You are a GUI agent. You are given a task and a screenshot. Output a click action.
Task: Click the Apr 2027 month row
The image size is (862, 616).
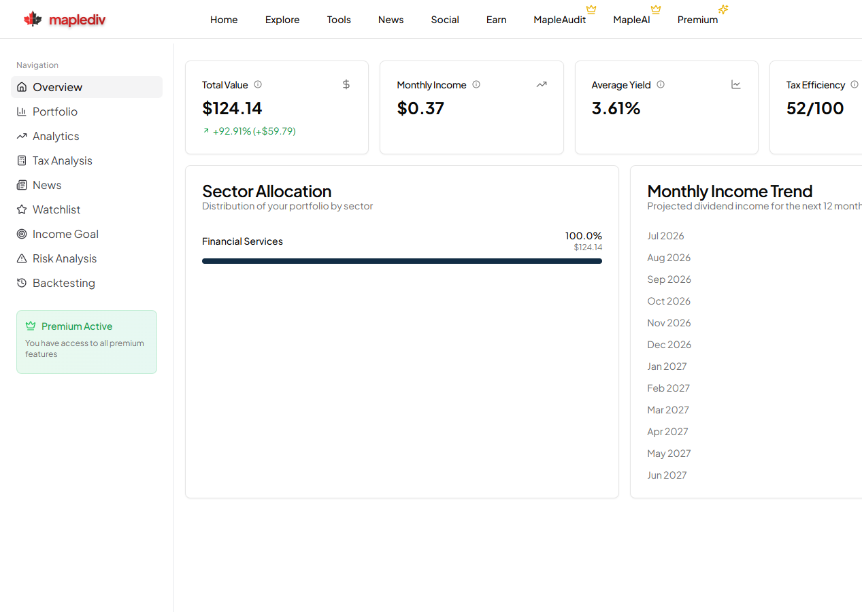tap(667, 432)
